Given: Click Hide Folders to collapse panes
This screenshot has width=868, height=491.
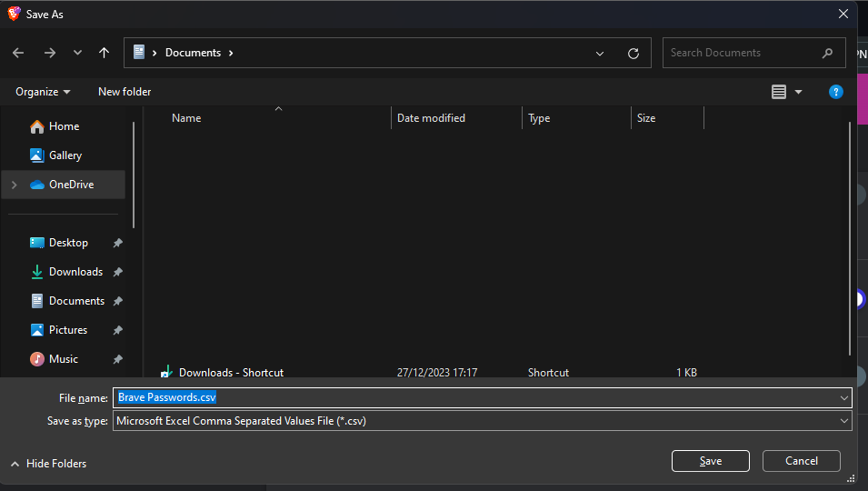Looking at the screenshot, I should coord(49,464).
